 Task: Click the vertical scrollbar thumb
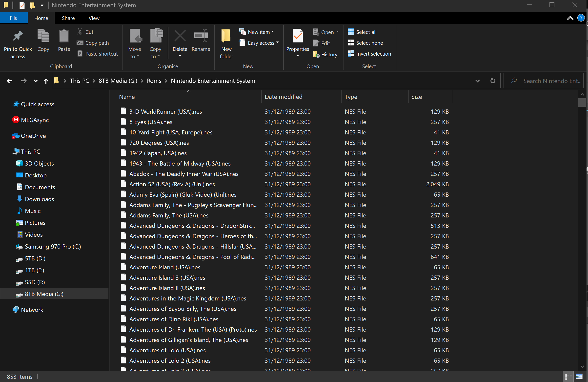pos(582,102)
